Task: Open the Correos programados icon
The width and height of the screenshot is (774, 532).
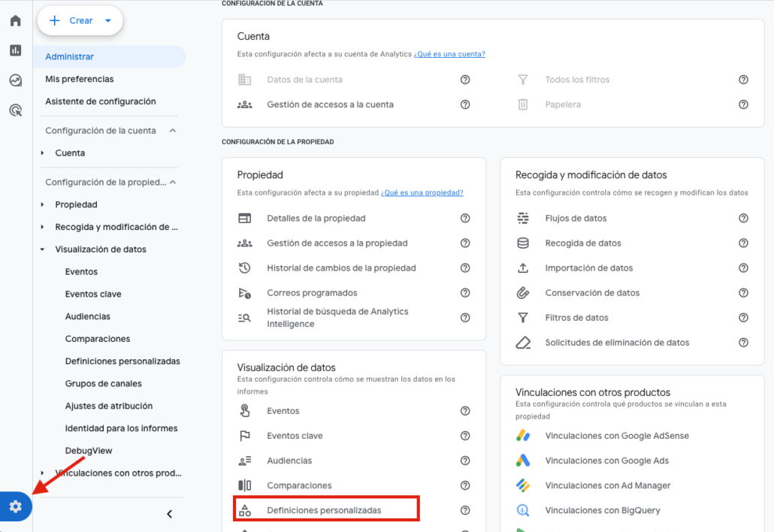Action: pyautogui.click(x=244, y=292)
